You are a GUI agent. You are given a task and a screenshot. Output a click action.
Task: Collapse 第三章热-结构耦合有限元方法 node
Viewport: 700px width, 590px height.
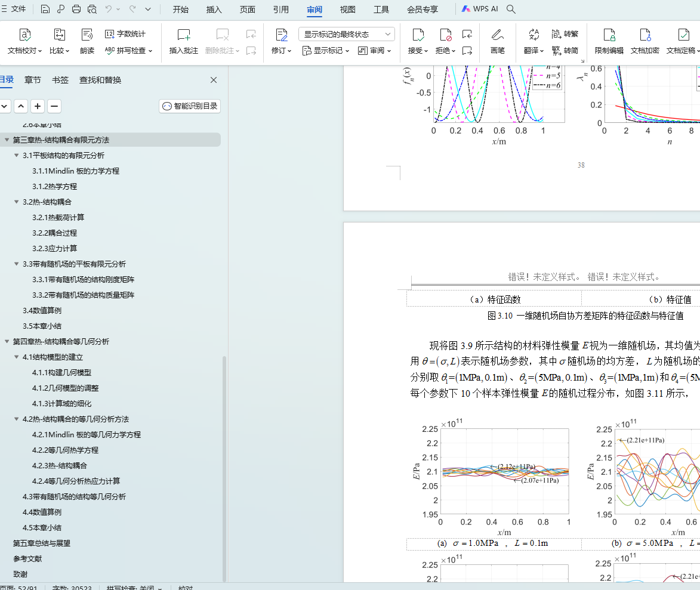(7, 140)
